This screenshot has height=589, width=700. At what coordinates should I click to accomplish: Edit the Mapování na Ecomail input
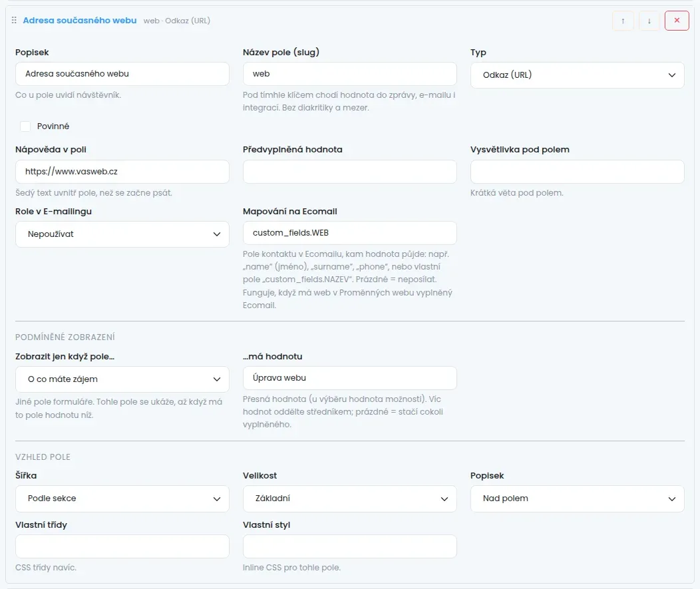[x=349, y=233]
